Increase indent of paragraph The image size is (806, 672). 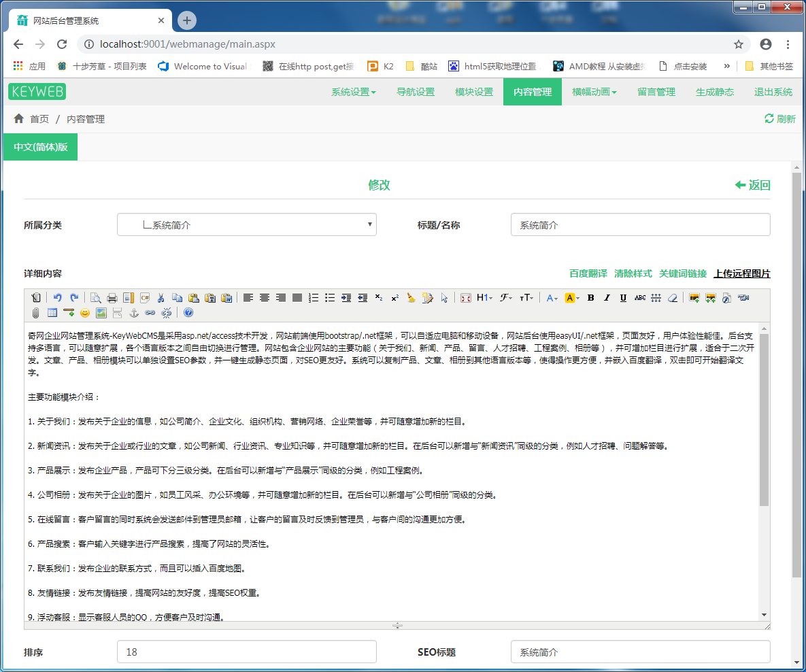coord(346,298)
